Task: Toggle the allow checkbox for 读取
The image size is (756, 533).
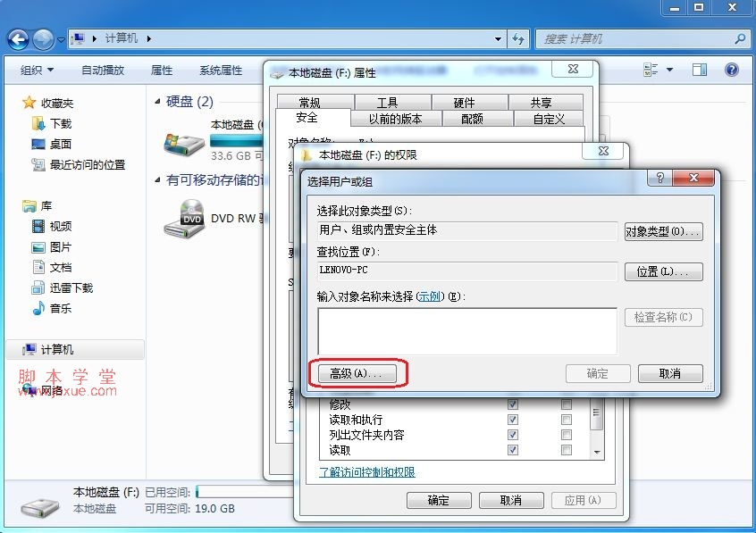Action: point(513,450)
